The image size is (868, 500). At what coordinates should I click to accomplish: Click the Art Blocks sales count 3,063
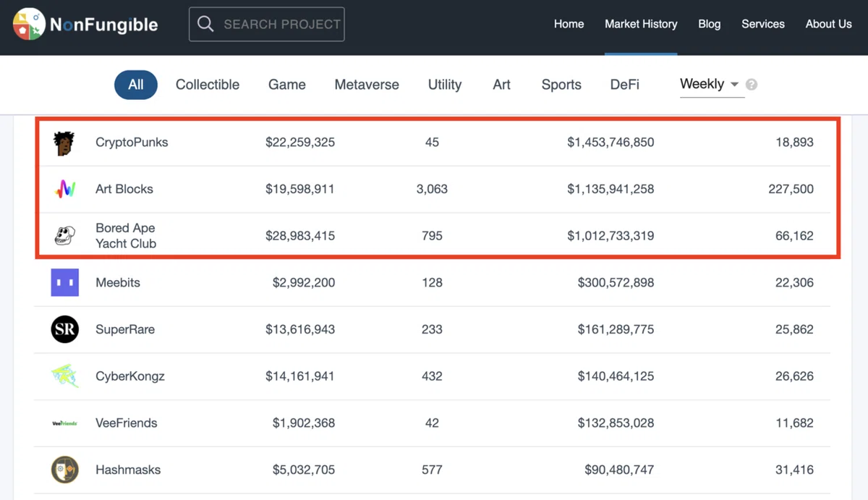pos(432,189)
